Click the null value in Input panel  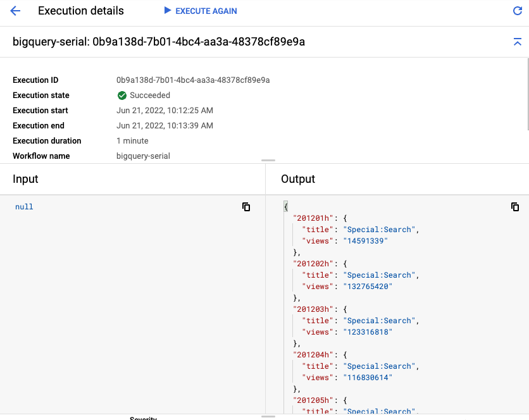point(24,207)
